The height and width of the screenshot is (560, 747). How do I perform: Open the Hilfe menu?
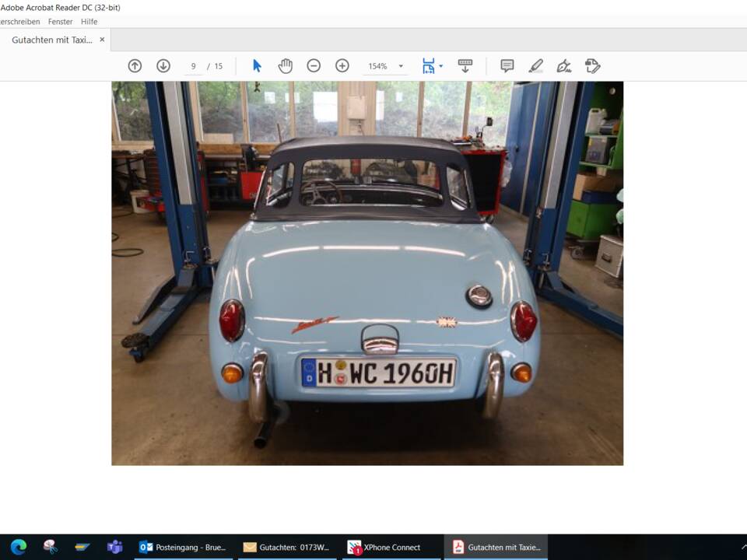point(89,21)
